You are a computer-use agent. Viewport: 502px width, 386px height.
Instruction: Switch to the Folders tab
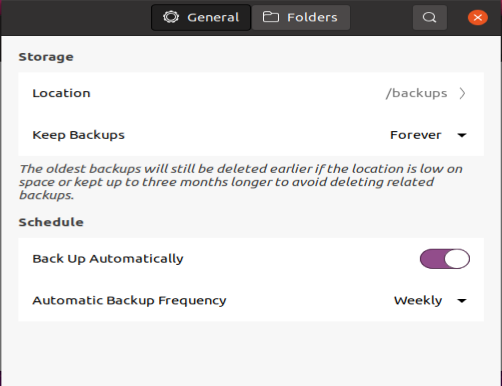[x=301, y=17]
